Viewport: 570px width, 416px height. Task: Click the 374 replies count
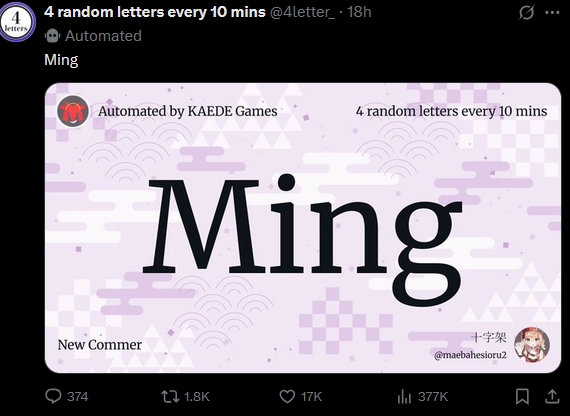coord(77,396)
